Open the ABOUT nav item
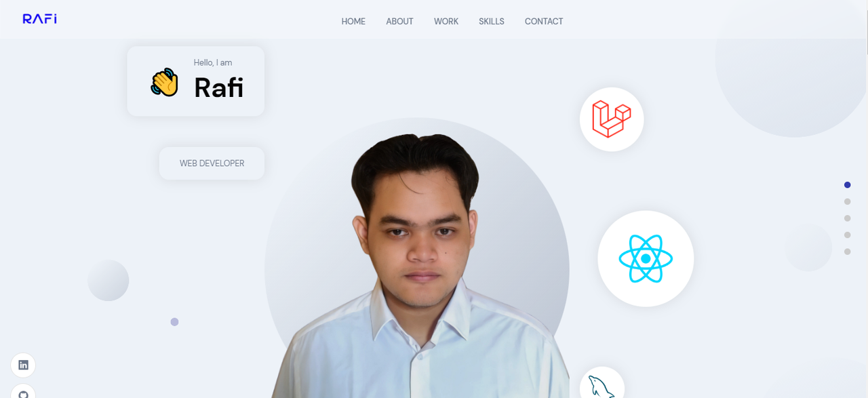 399,21
